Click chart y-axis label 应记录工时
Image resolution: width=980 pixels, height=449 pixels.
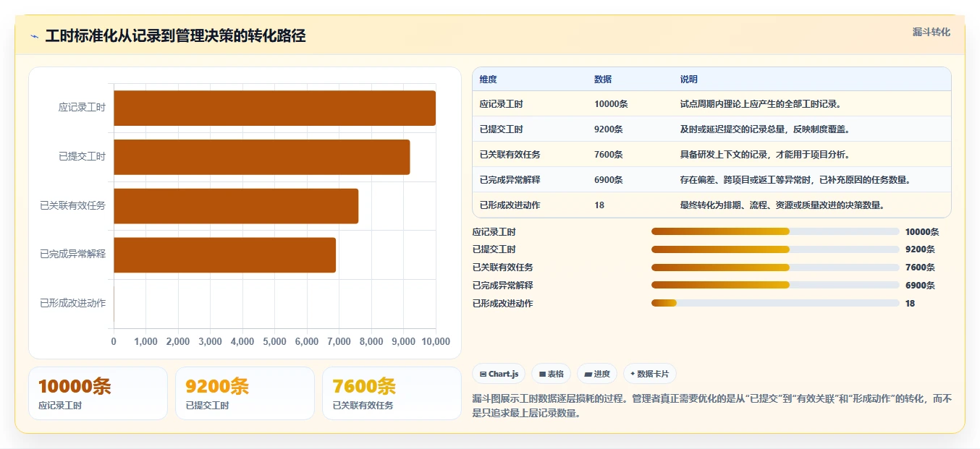82,108
